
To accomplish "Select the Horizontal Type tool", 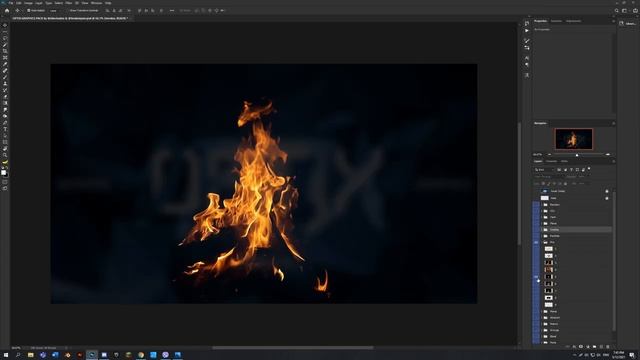I will [x=5, y=129].
